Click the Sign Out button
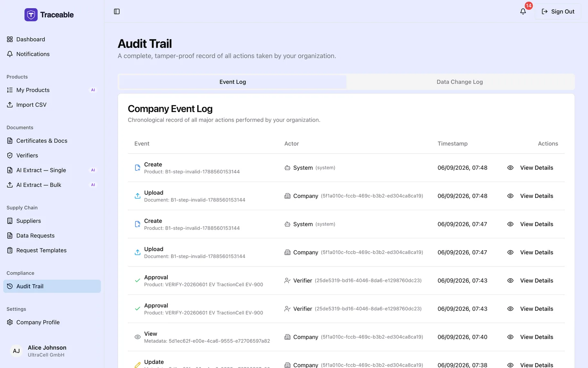 (558, 11)
